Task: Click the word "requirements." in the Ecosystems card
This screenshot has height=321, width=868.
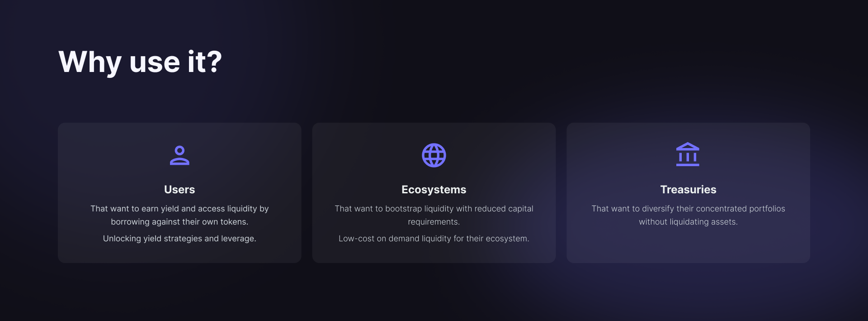Action: (434, 222)
